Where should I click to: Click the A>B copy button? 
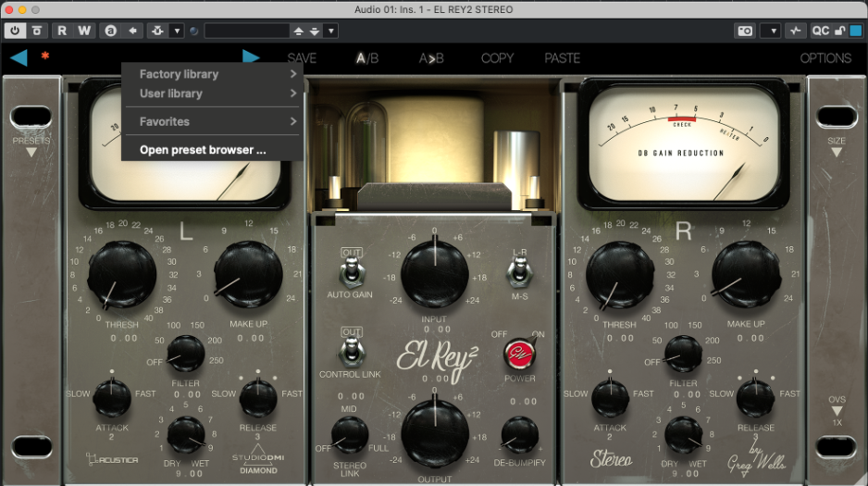(x=431, y=58)
